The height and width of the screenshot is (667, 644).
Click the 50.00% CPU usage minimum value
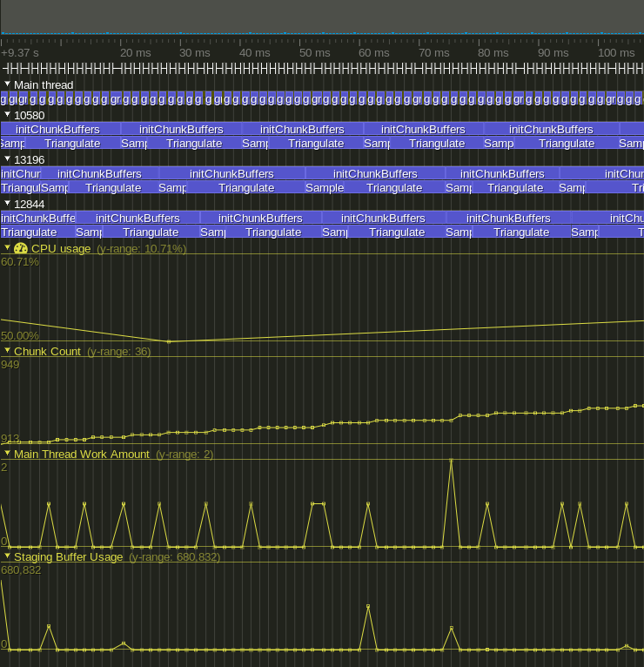click(x=20, y=335)
